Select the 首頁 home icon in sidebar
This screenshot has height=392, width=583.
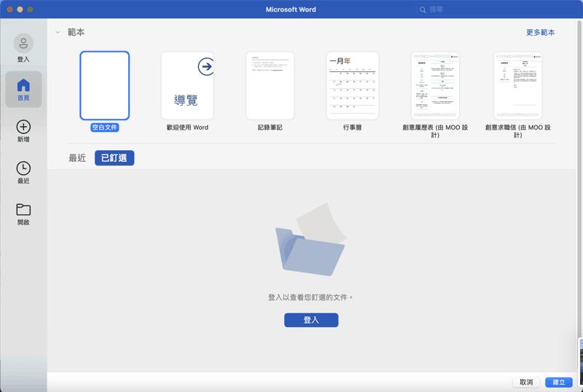(x=23, y=85)
